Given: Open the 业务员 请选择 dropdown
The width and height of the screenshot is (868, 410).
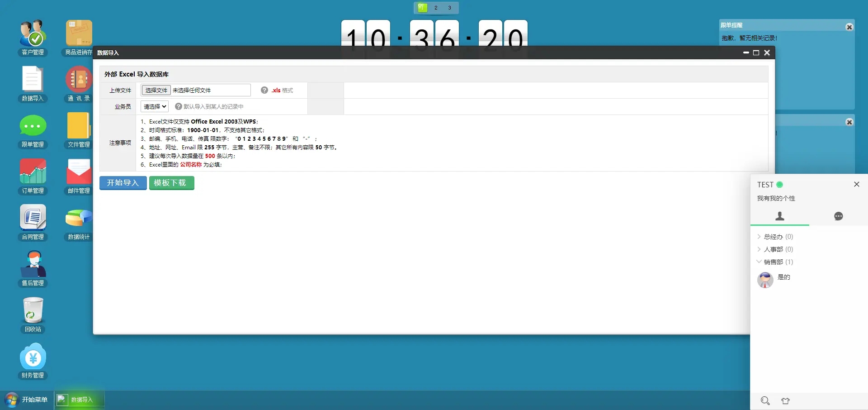Looking at the screenshot, I should pyautogui.click(x=155, y=106).
